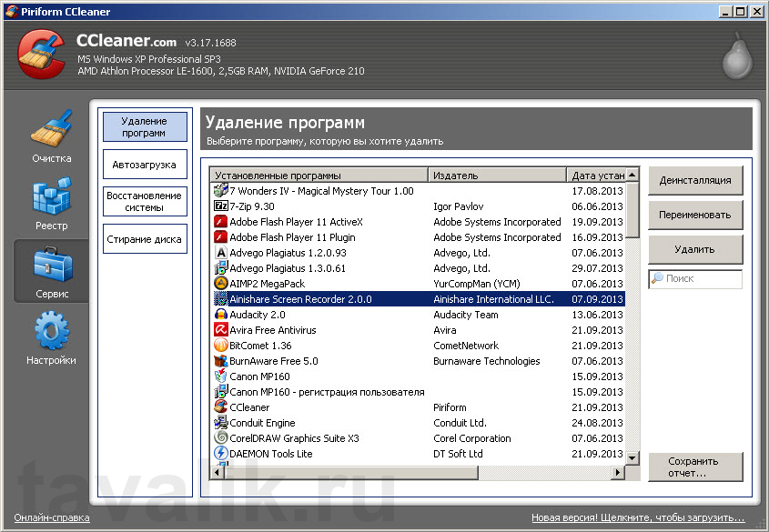The image size is (769, 532).
Task: Click the 7 Wonders IV program icon
Action: click(x=221, y=191)
